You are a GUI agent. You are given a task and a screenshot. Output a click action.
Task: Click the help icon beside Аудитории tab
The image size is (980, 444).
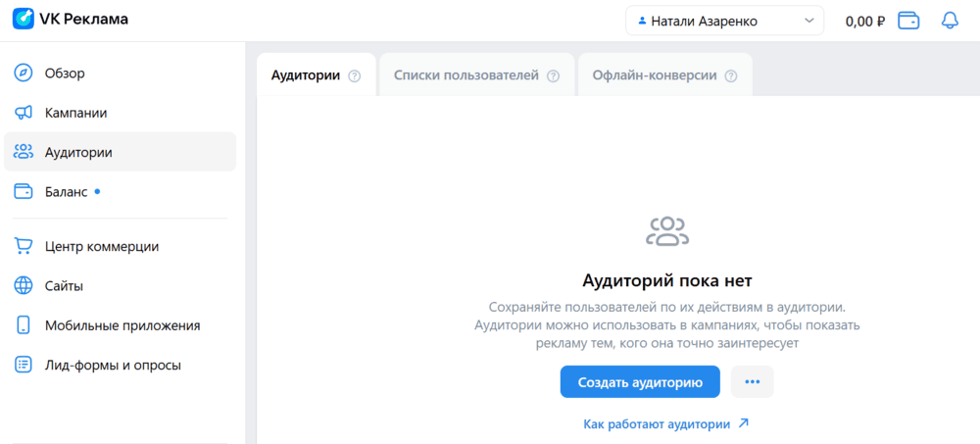point(355,76)
